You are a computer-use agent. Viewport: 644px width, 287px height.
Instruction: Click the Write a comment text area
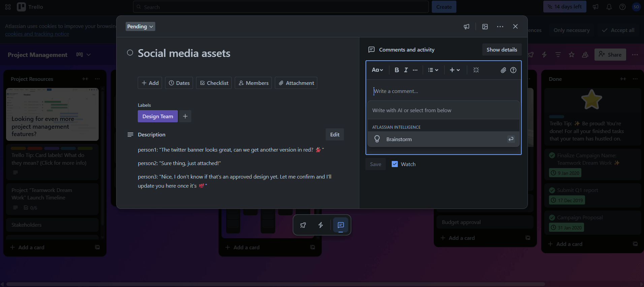click(444, 91)
